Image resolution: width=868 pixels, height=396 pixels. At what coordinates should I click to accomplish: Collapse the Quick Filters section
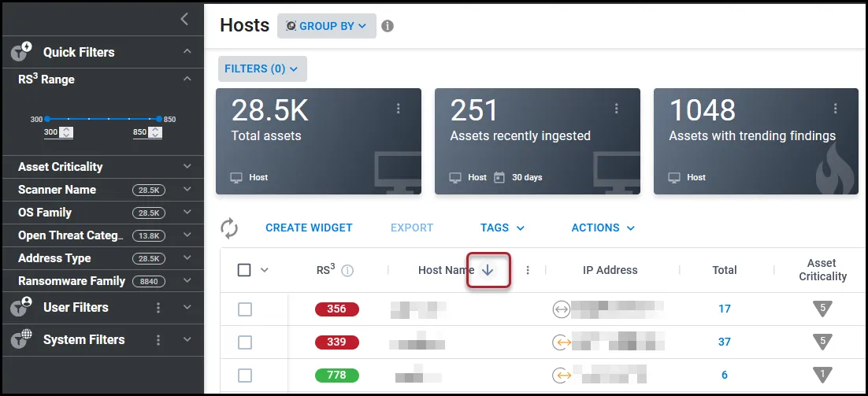coord(187,51)
